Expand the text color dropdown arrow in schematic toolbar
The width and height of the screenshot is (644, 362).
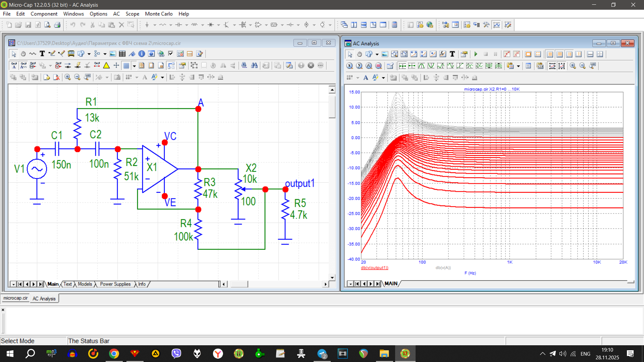pos(163,77)
